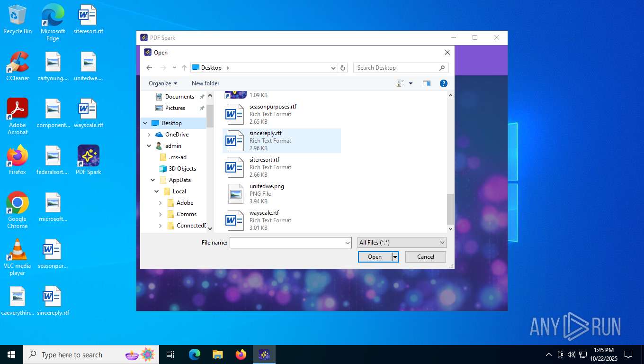Viewport: 644px width, 364px height.
Task: Click the navigation pane scroll down arrow
Action: pyautogui.click(x=210, y=228)
